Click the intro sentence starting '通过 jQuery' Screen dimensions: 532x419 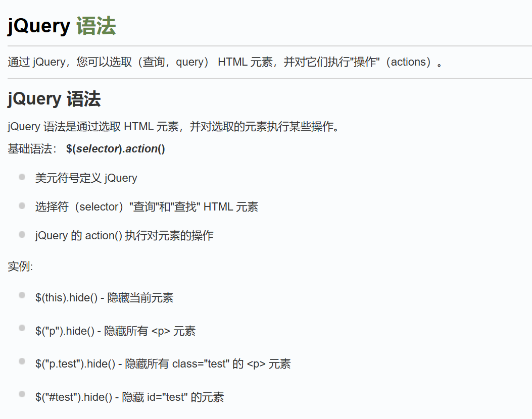click(x=225, y=62)
